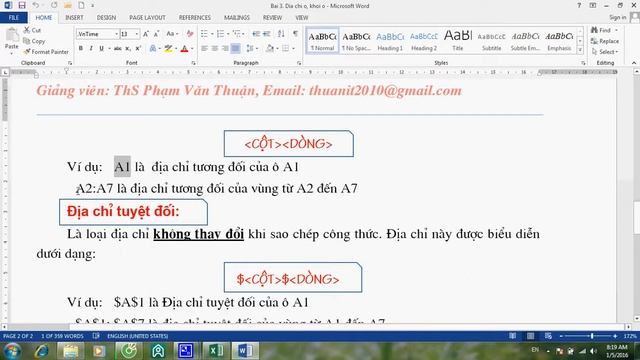Undo the last action
Screen dimensions: 640x360
[36, 5]
